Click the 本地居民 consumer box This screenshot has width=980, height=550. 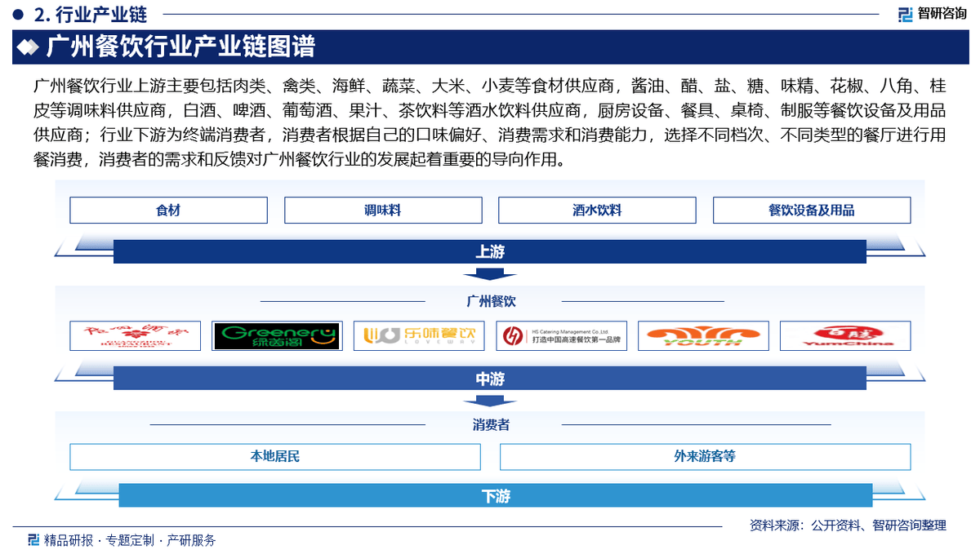(x=275, y=457)
